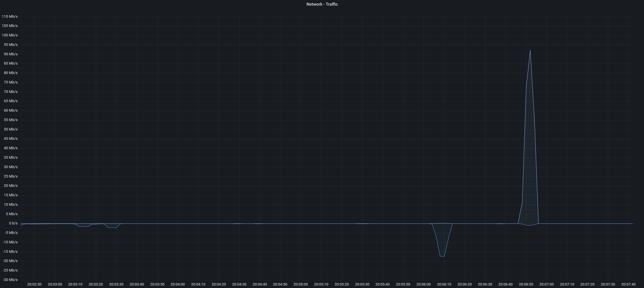The height and width of the screenshot is (288, 644).
Task: Click the 20:05:50 time axis label
Action: 403,285
